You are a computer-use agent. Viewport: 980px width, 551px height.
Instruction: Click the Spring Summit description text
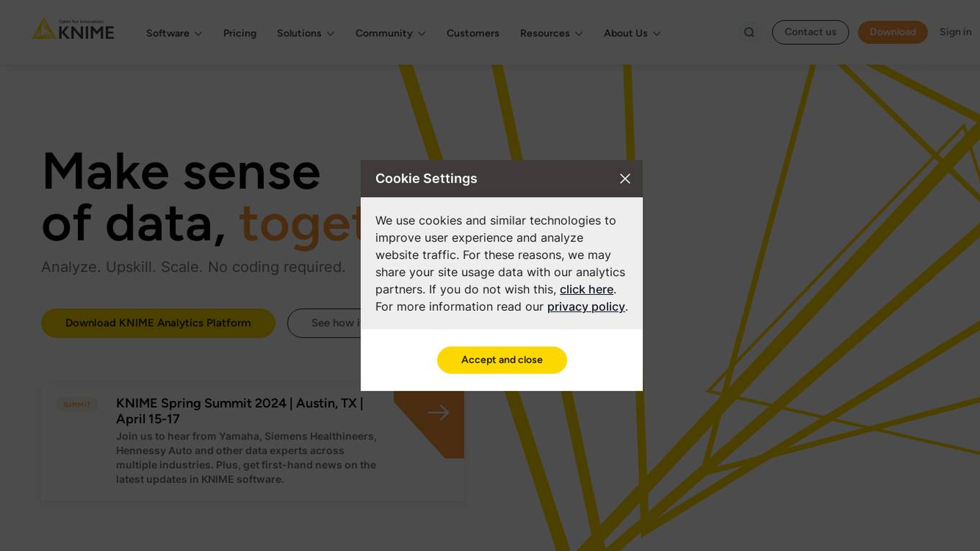246,458
